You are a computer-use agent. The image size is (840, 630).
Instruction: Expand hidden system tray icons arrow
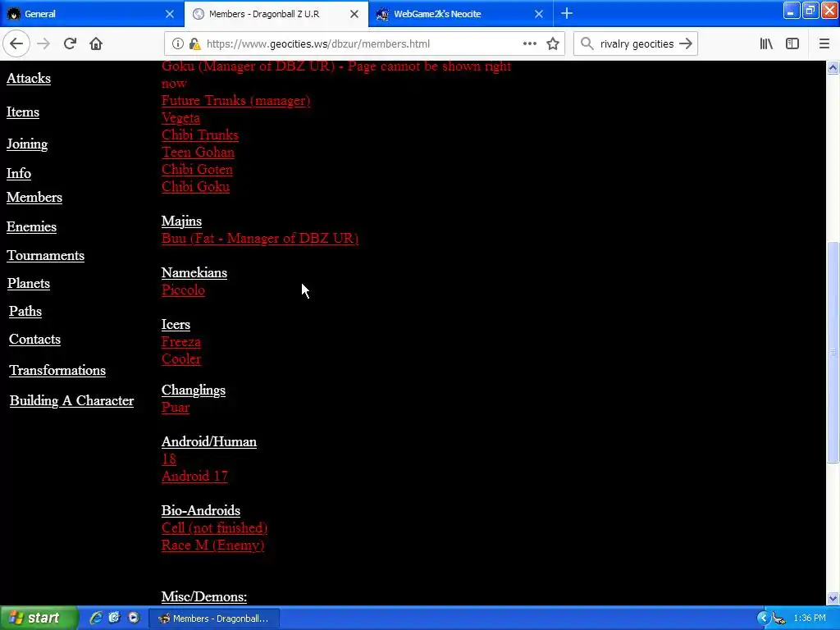[763, 619]
